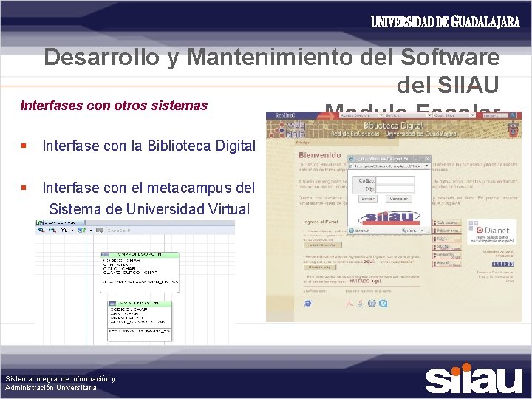Click the 'aquí' link after INVITADO

tap(375, 282)
